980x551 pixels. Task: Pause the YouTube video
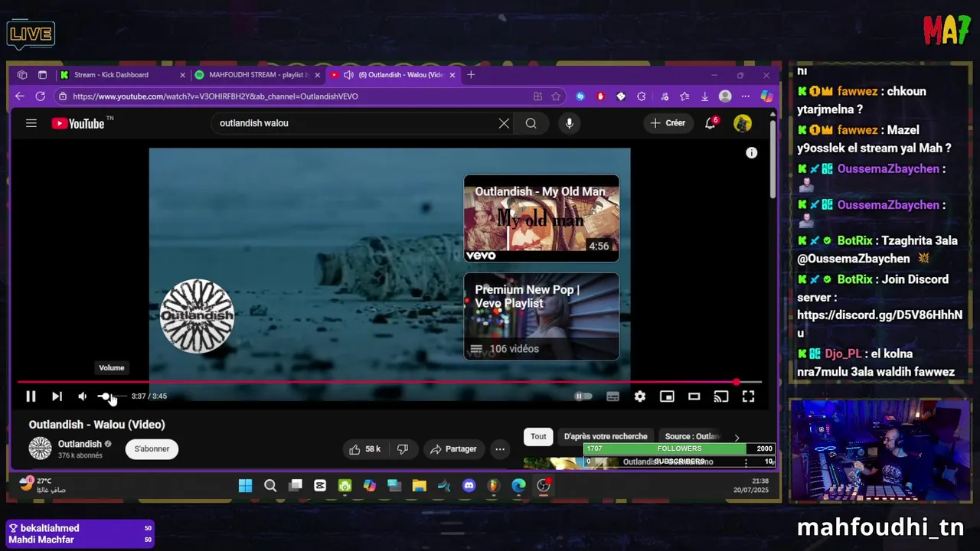click(x=31, y=396)
